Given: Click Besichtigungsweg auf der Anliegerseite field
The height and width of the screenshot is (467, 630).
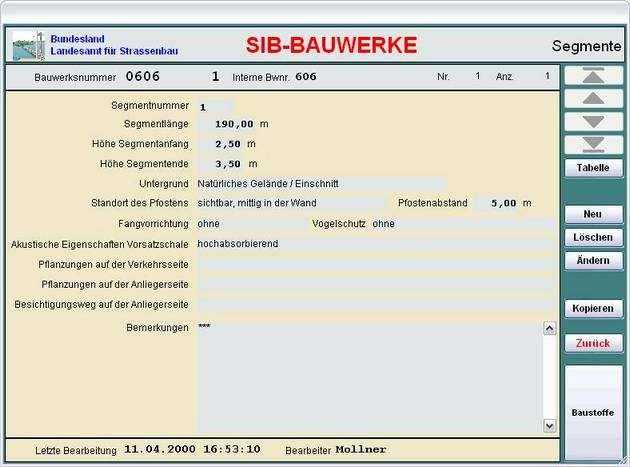Looking at the screenshot, I should [x=376, y=305].
